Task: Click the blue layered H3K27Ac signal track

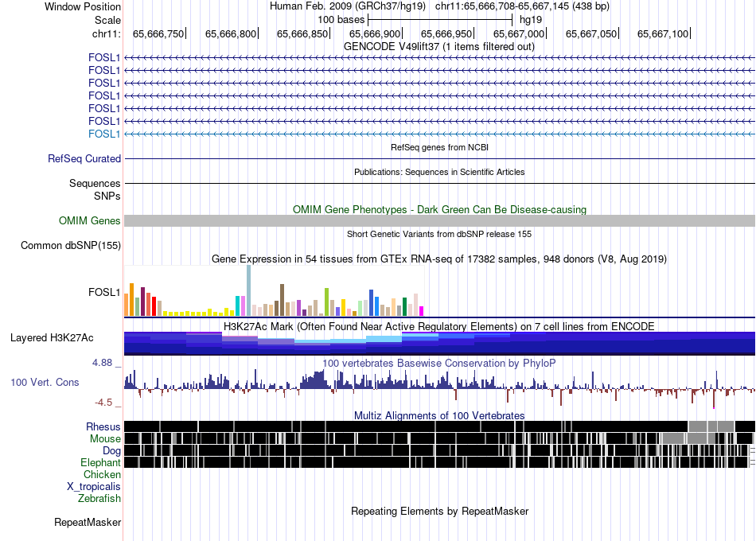Action: tap(440, 344)
